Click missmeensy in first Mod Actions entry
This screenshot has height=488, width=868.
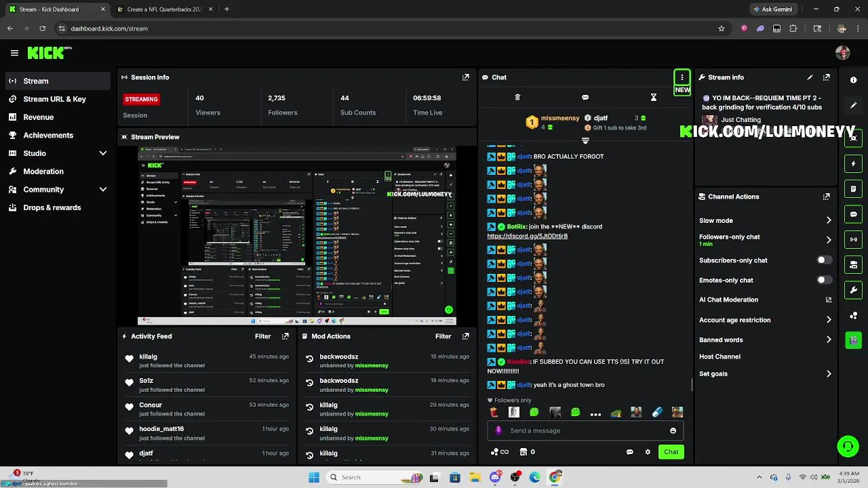(372, 365)
